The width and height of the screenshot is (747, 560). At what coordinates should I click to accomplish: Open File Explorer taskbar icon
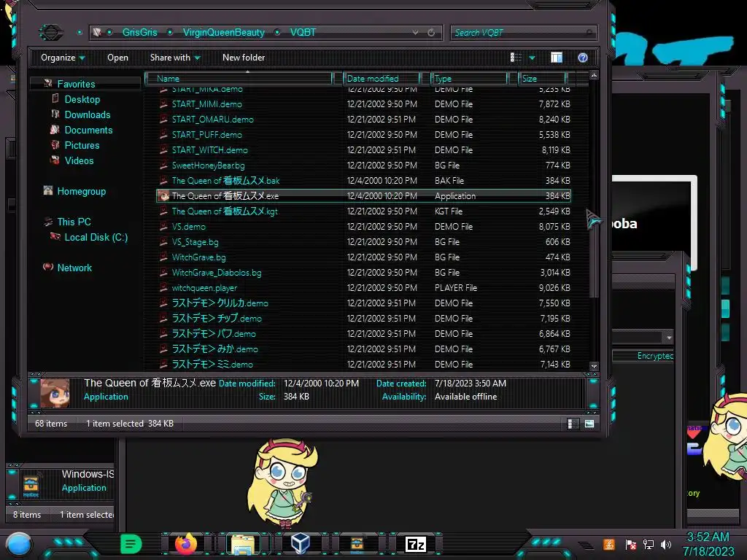pyautogui.click(x=243, y=544)
